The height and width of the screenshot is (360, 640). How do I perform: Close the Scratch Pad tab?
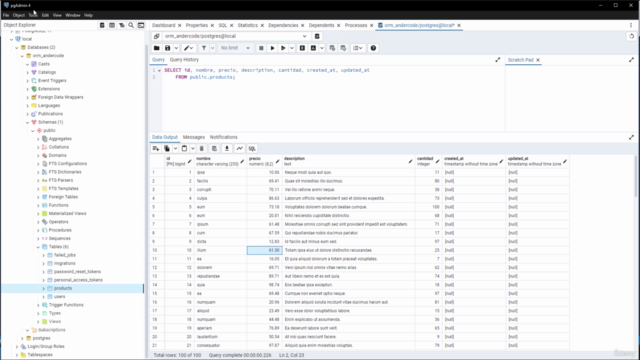tap(538, 60)
